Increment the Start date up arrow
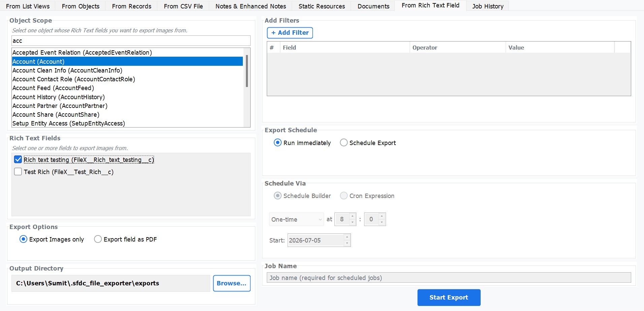 (x=347, y=237)
